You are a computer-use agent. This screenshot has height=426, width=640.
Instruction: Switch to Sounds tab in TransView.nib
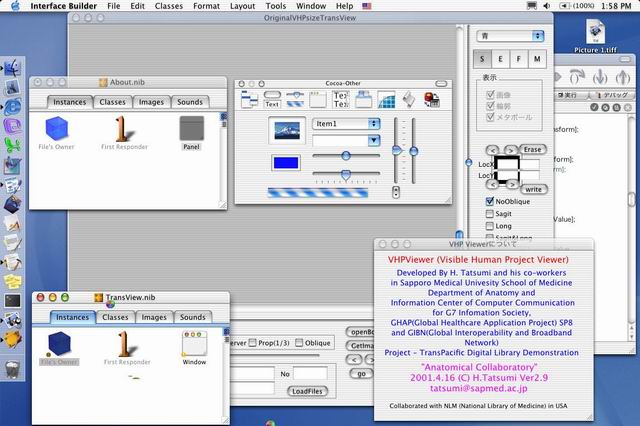pyautogui.click(x=193, y=317)
